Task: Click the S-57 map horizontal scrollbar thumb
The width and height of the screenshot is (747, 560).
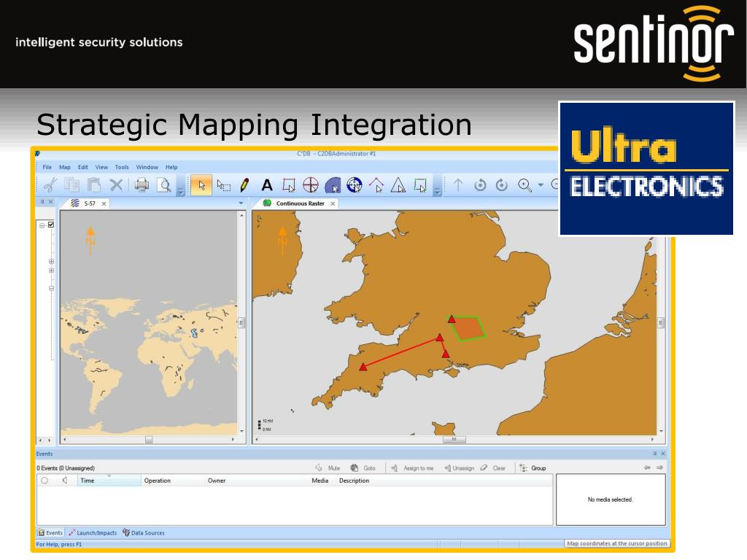Action: [149, 440]
